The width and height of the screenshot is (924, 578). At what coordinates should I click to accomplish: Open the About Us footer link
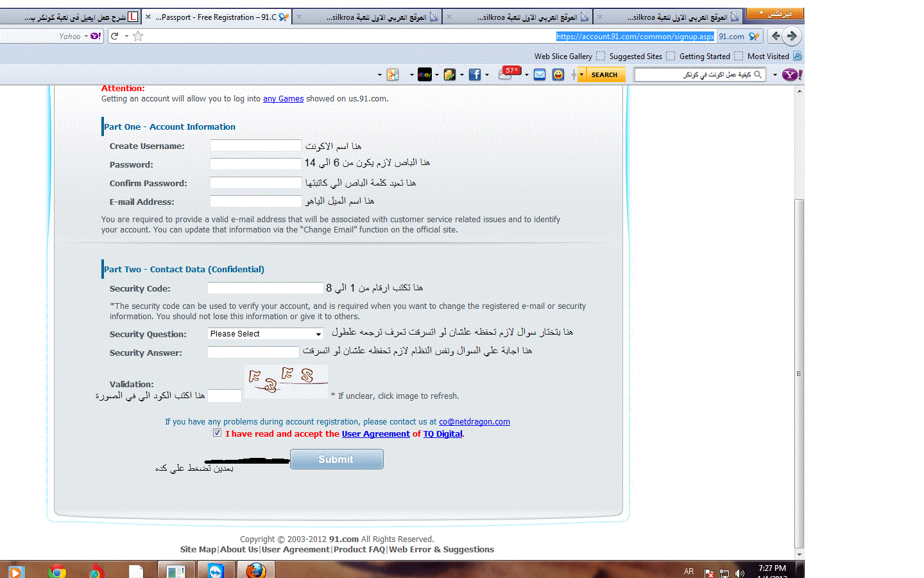[x=239, y=550]
